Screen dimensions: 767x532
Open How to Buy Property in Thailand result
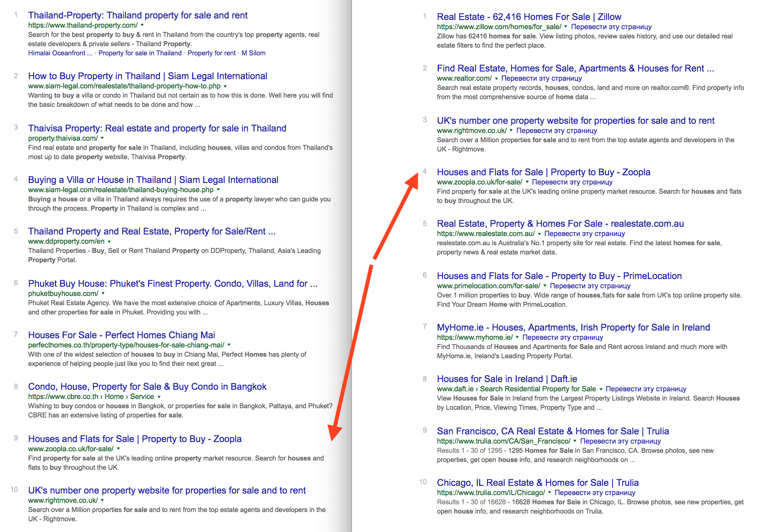click(148, 76)
